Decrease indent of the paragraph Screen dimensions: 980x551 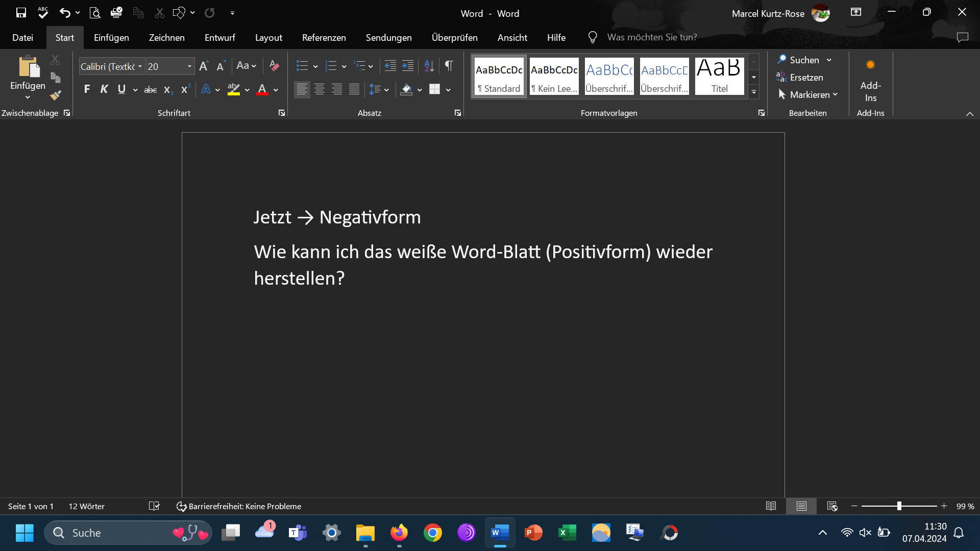[390, 66]
